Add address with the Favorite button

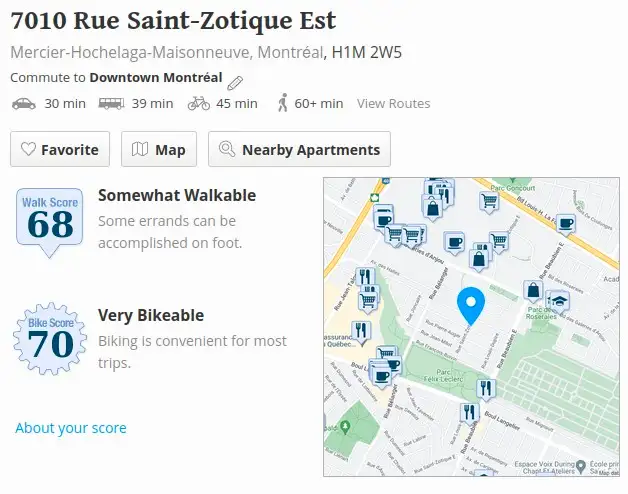click(x=60, y=149)
